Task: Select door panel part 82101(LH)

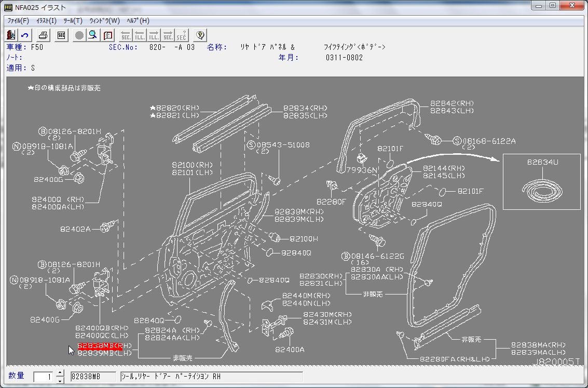Action: click(x=193, y=172)
